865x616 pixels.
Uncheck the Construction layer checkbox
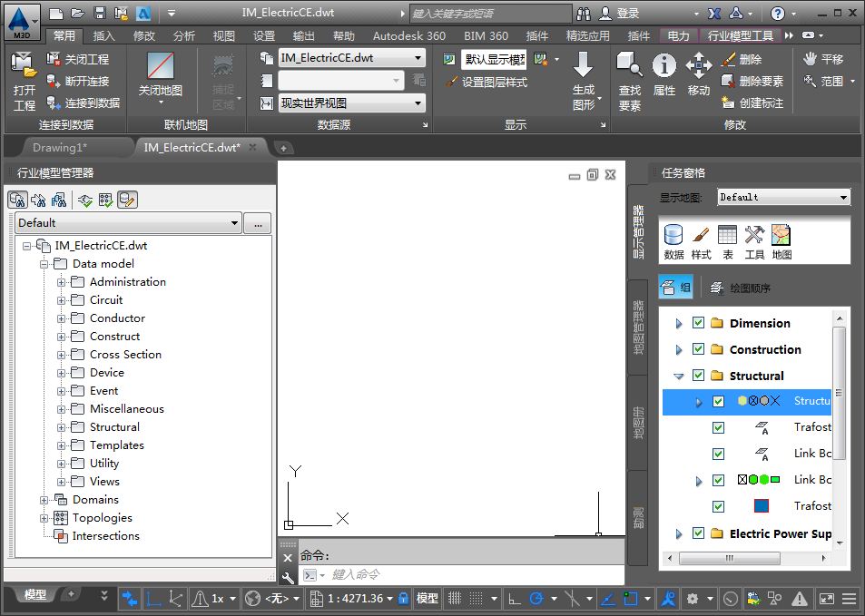[x=698, y=349]
